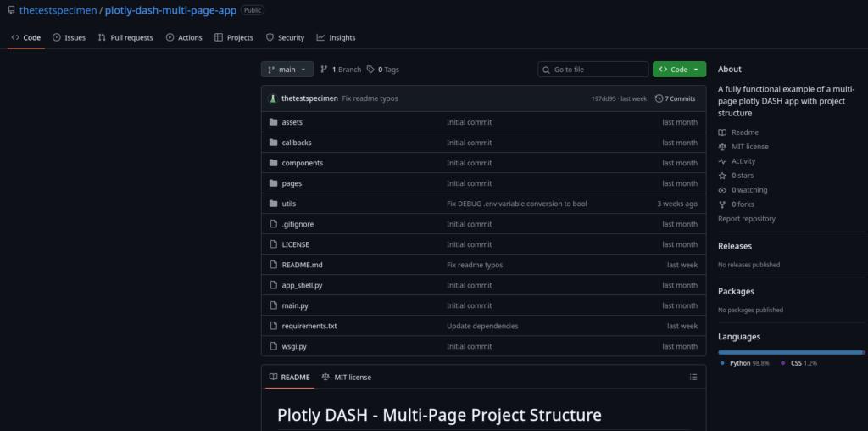Select the README tab below file list
The width and height of the screenshot is (868, 431).
(x=290, y=378)
